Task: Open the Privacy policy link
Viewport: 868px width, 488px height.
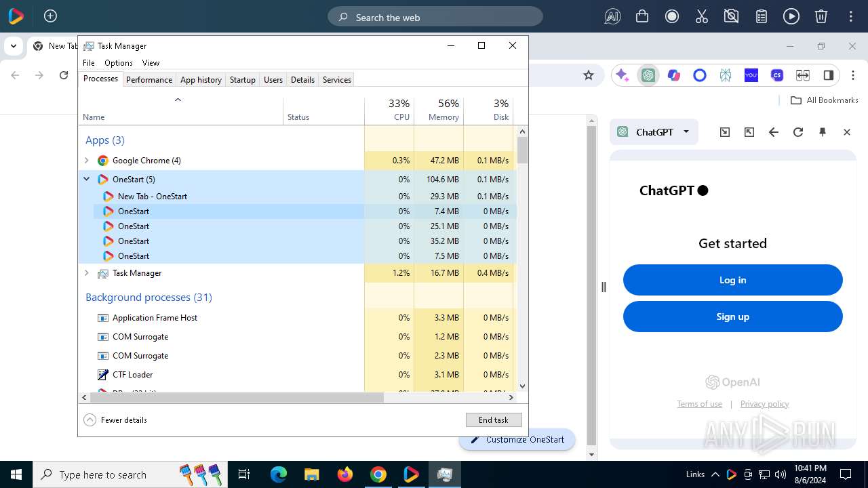Action: click(x=764, y=404)
